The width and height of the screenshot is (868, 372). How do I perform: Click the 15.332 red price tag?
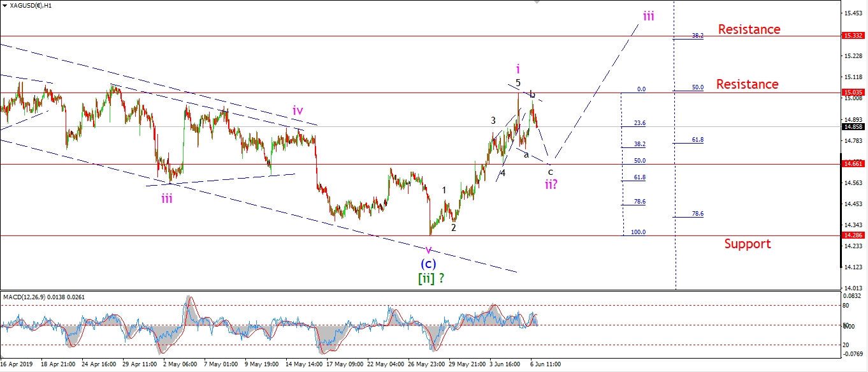click(x=853, y=36)
